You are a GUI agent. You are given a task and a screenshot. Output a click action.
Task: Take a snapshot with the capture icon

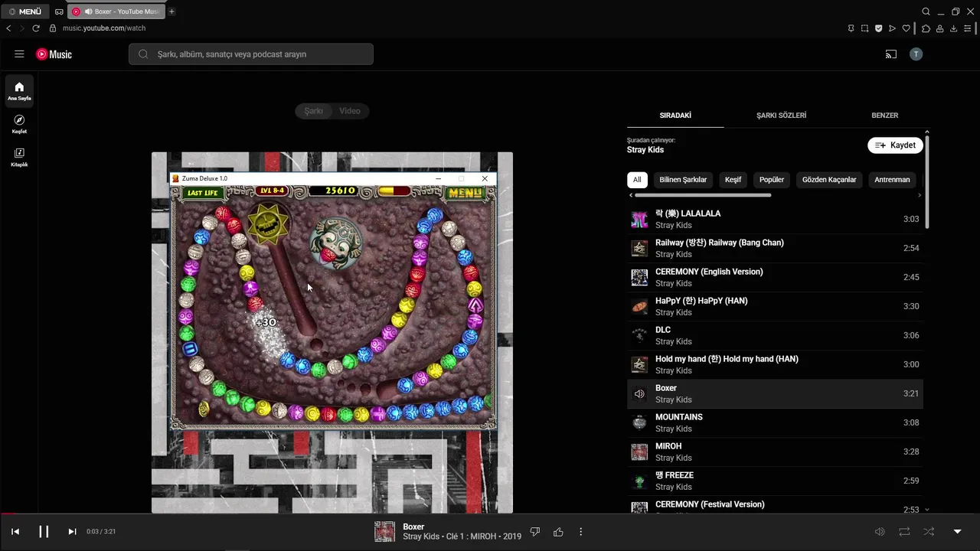pyautogui.click(x=864, y=28)
